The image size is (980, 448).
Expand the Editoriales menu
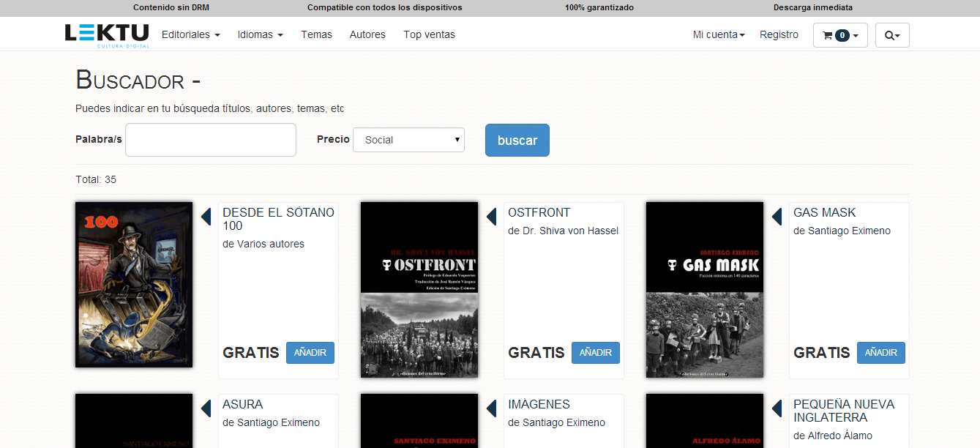coord(191,34)
